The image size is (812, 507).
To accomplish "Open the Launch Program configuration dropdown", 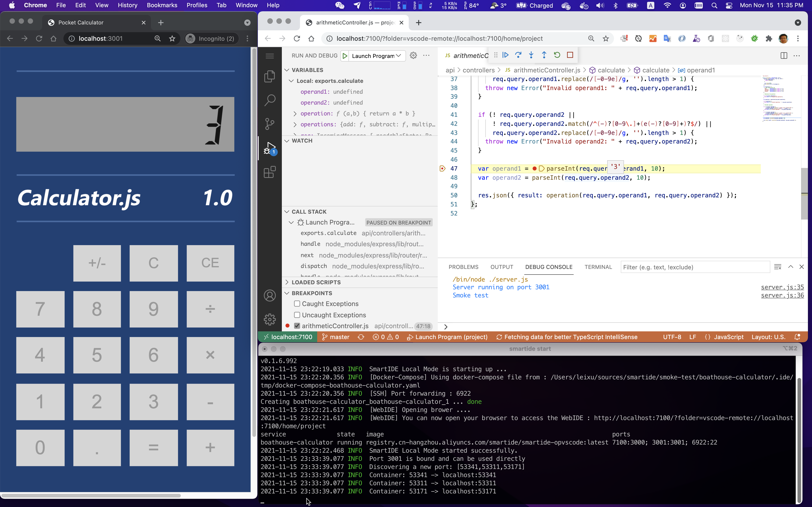I will [x=376, y=56].
